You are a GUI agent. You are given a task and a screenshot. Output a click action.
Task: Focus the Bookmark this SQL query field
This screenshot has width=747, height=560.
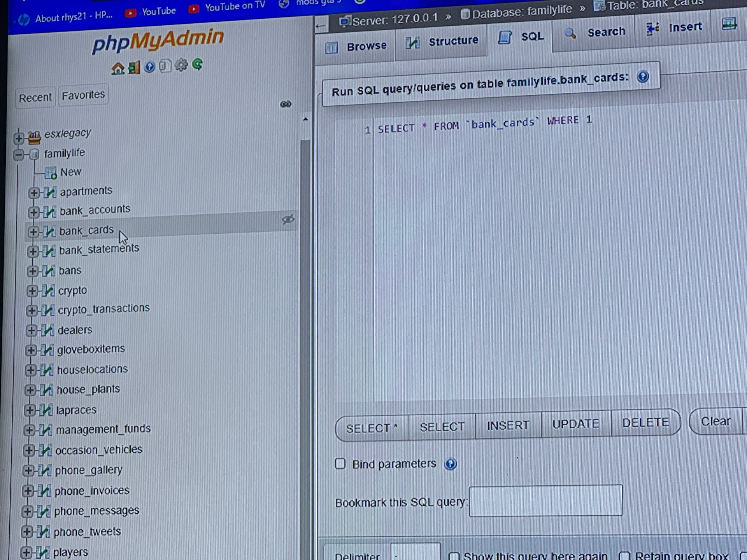tap(546, 500)
